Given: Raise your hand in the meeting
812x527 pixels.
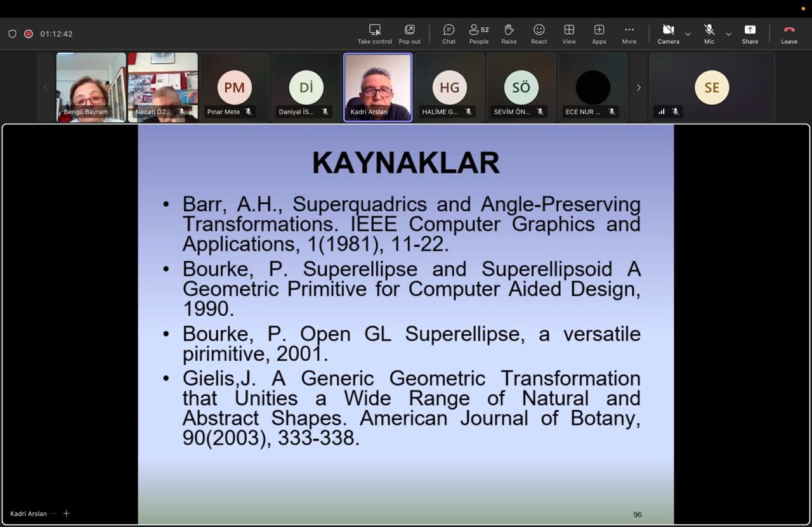Looking at the screenshot, I should 509,34.
